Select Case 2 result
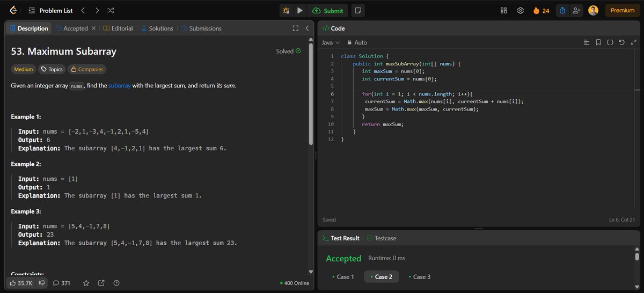 click(x=382, y=277)
